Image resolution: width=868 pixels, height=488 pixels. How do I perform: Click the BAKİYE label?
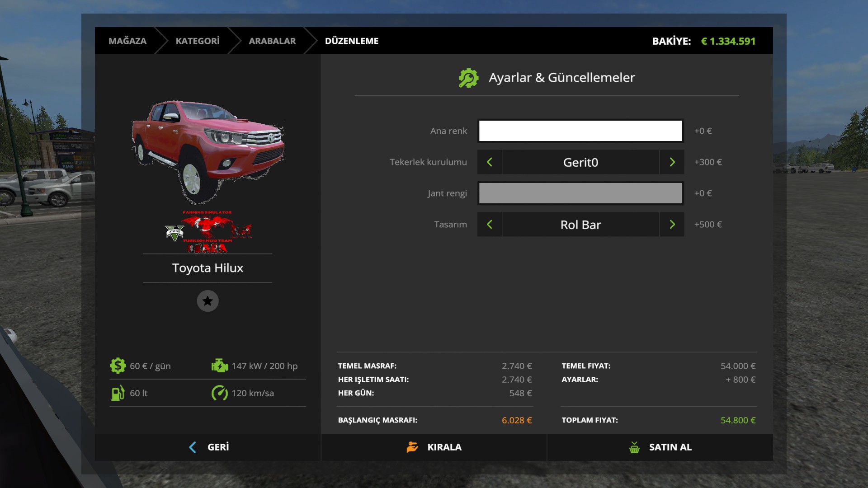pyautogui.click(x=671, y=41)
